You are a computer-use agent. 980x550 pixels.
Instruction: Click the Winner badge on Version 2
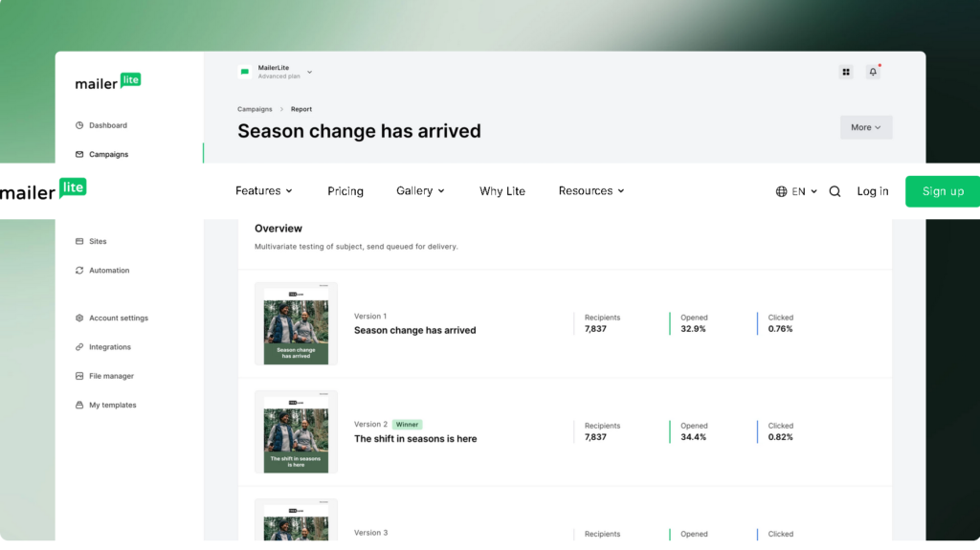(x=407, y=425)
